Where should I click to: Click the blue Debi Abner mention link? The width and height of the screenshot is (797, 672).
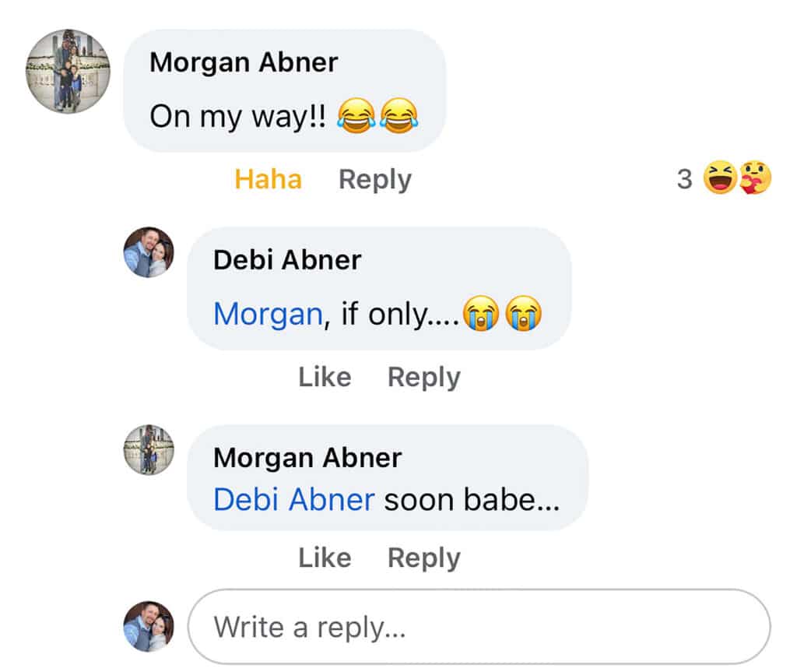[x=294, y=500]
